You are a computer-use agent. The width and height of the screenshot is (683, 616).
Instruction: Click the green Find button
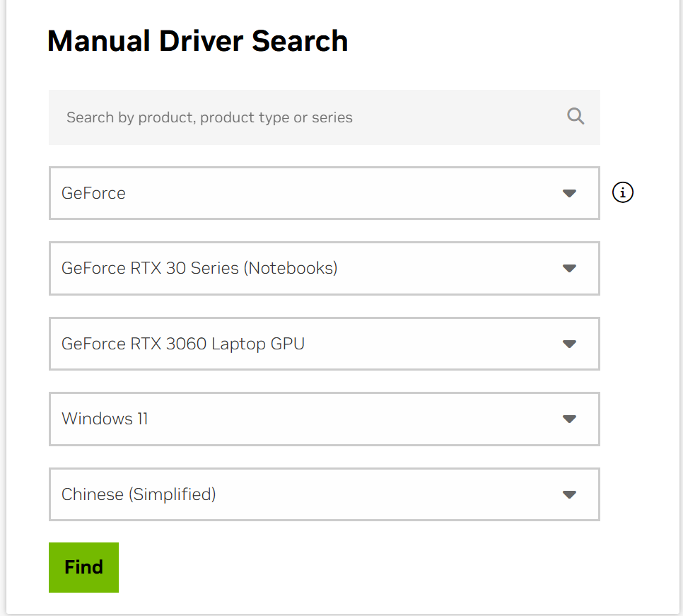tap(83, 566)
